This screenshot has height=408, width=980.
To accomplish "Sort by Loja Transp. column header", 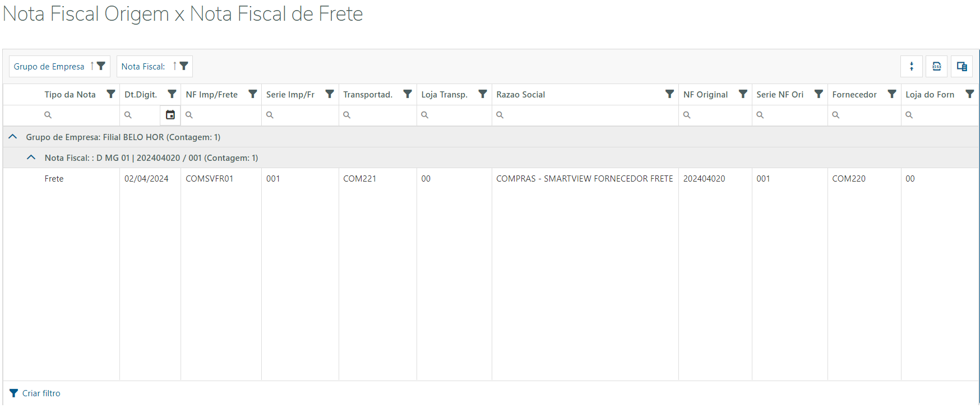I will pyautogui.click(x=445, y=94).
